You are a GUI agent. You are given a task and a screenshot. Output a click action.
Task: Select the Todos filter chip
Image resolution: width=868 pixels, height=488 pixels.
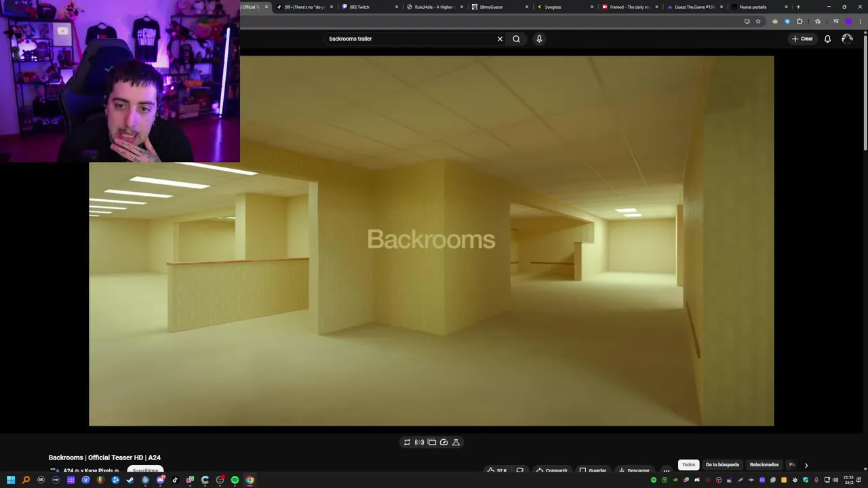(688, 465)
